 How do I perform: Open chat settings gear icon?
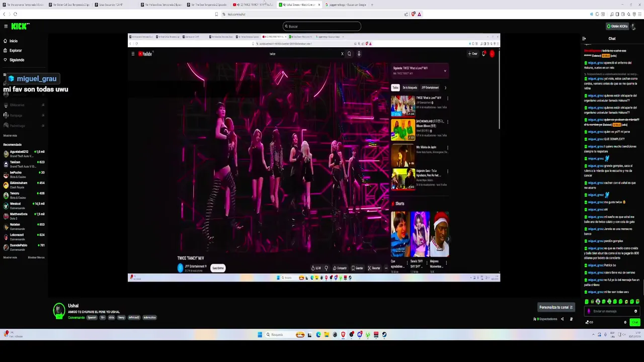[625, 322]
